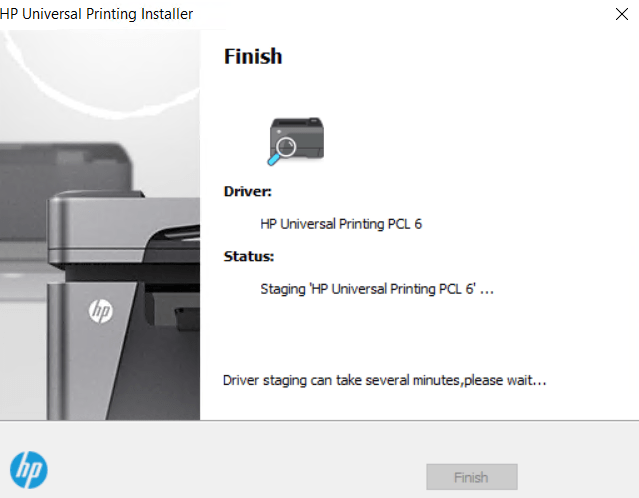Click the blue HP logo in footer
The image size is (639, 498).
point(29,470)
